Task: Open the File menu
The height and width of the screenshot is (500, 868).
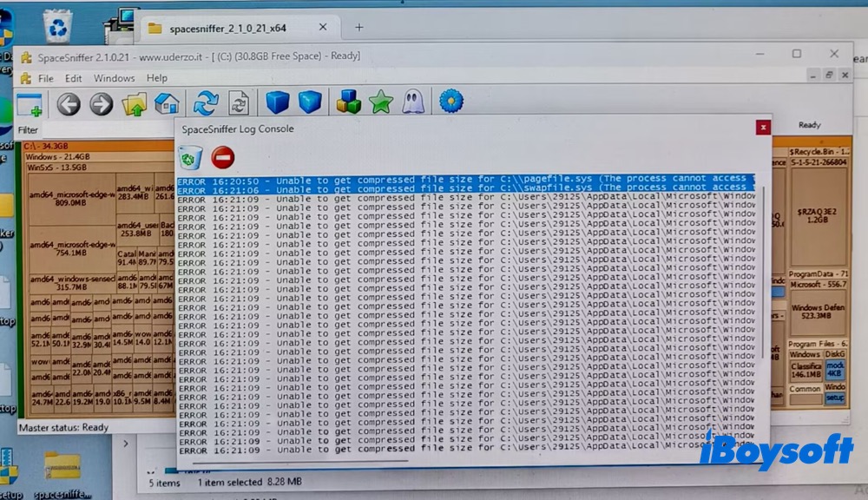Action: pyautogui.click(x=45, y=79)
